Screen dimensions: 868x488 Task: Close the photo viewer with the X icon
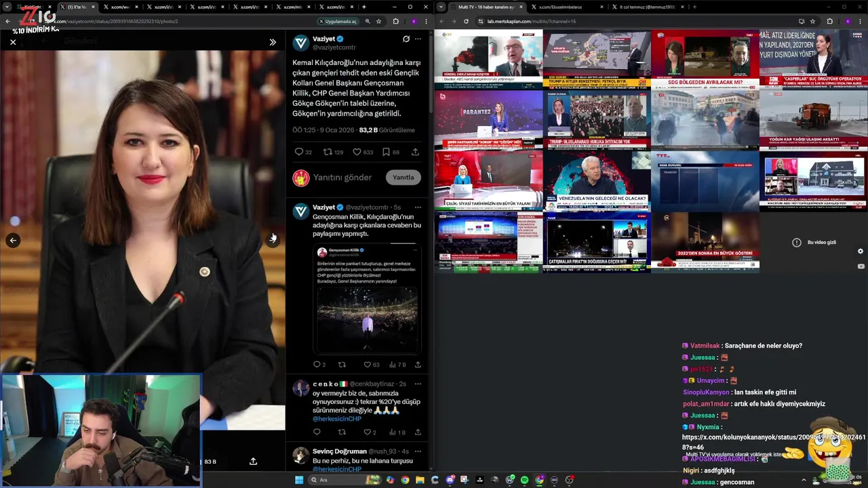(13, 42)
